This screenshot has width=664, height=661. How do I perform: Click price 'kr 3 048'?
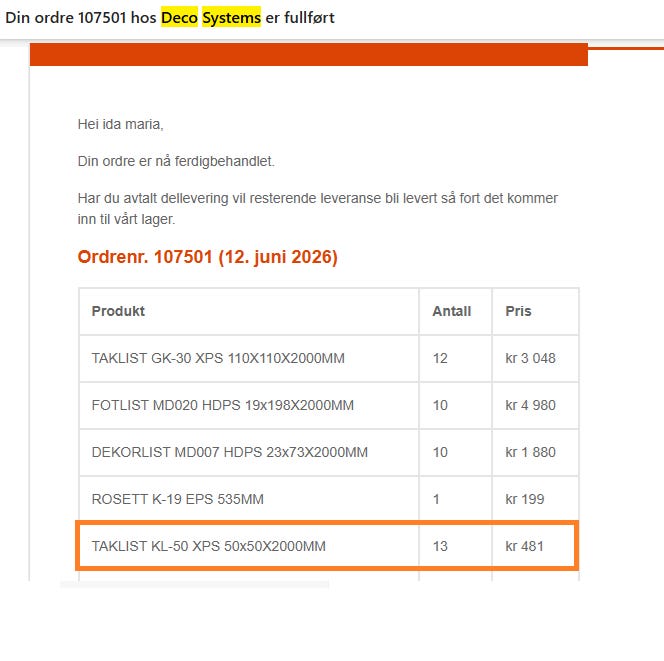click(530, 358)
